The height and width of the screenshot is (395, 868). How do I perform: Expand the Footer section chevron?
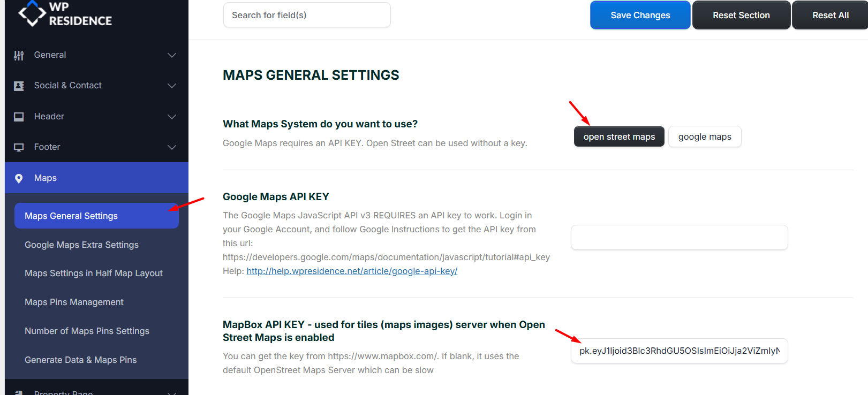coord(172,147)
